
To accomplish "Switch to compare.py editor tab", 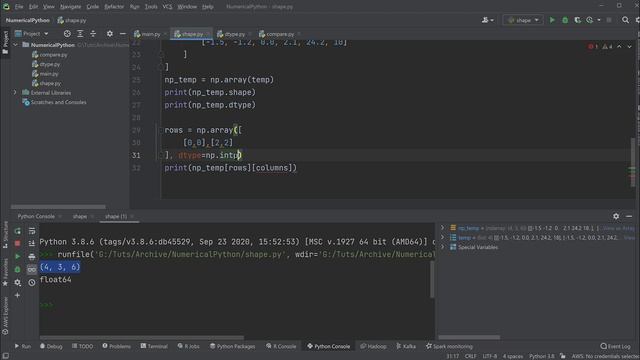I will pos(280,34).
